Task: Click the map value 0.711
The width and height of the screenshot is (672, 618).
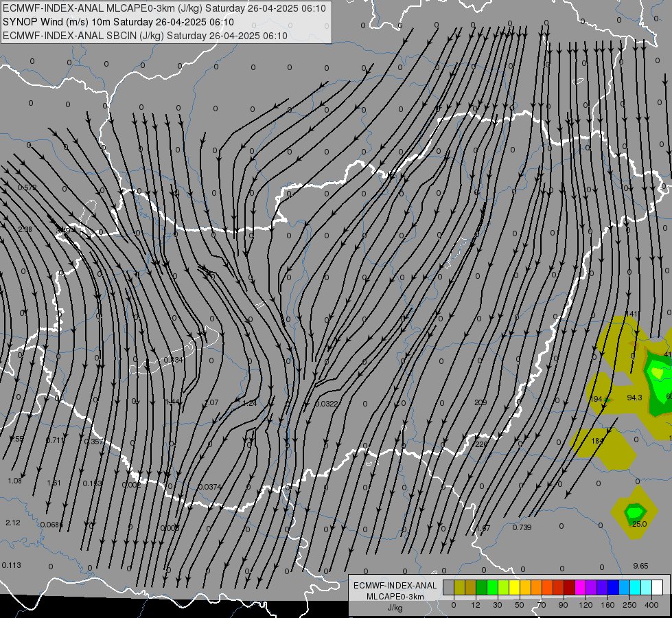Action: point(55,440)
